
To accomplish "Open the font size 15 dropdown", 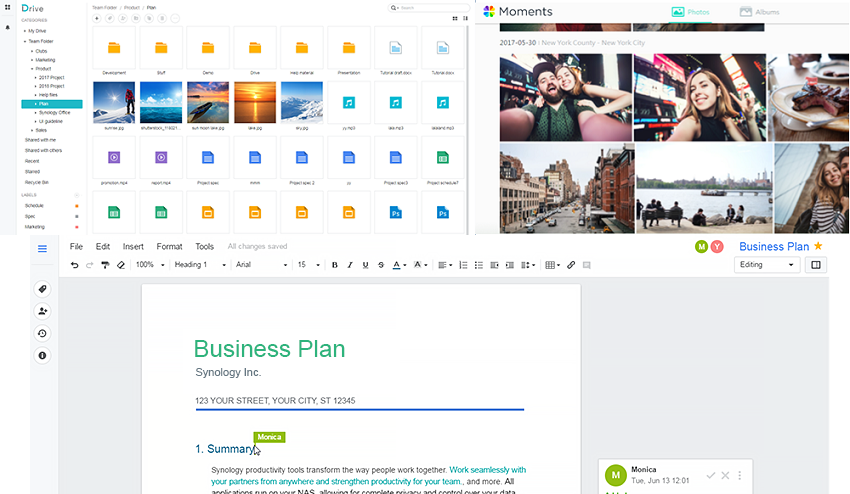I will 308,265.
